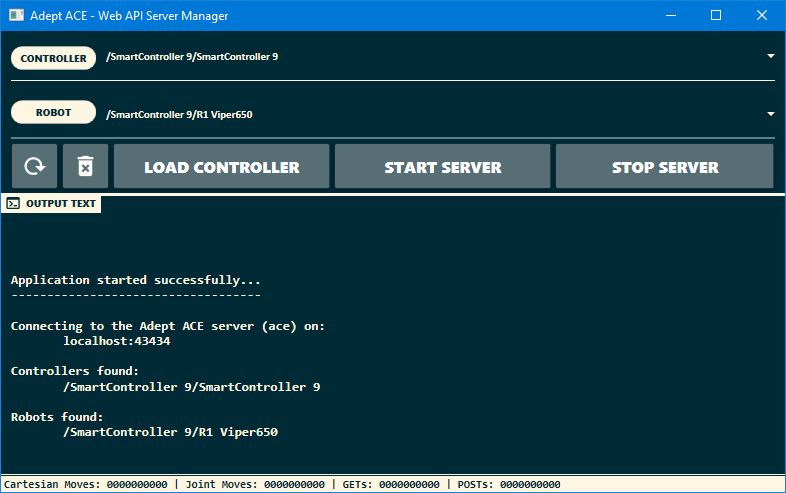
Task: Click the 'Connecting to the Adept ACE server' line
Action: 168,326
